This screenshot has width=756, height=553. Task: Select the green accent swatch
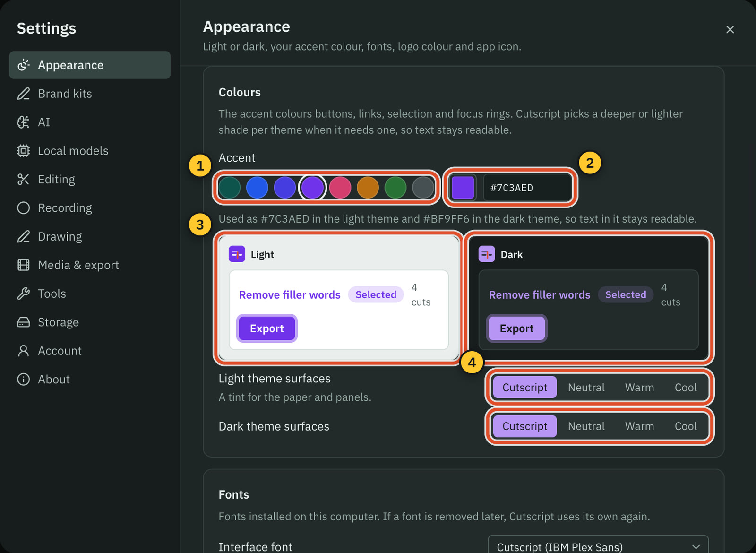click(395, 188)
